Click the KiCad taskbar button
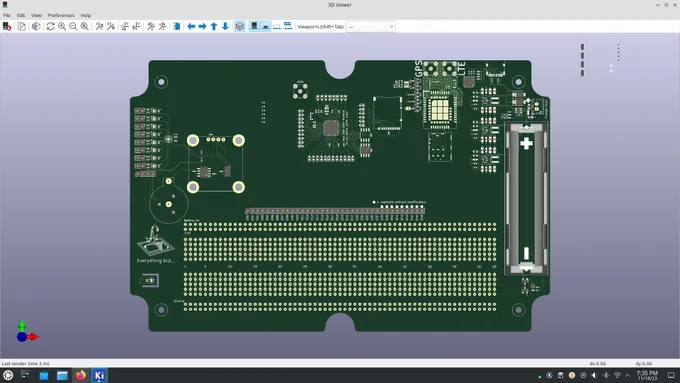The image size is (680, 383). coord(99,375)
